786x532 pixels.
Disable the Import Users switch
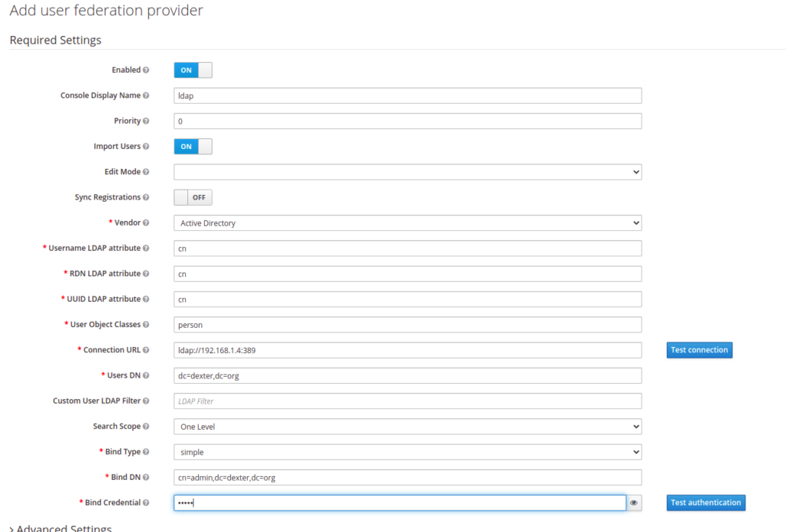tap(193, 147)
